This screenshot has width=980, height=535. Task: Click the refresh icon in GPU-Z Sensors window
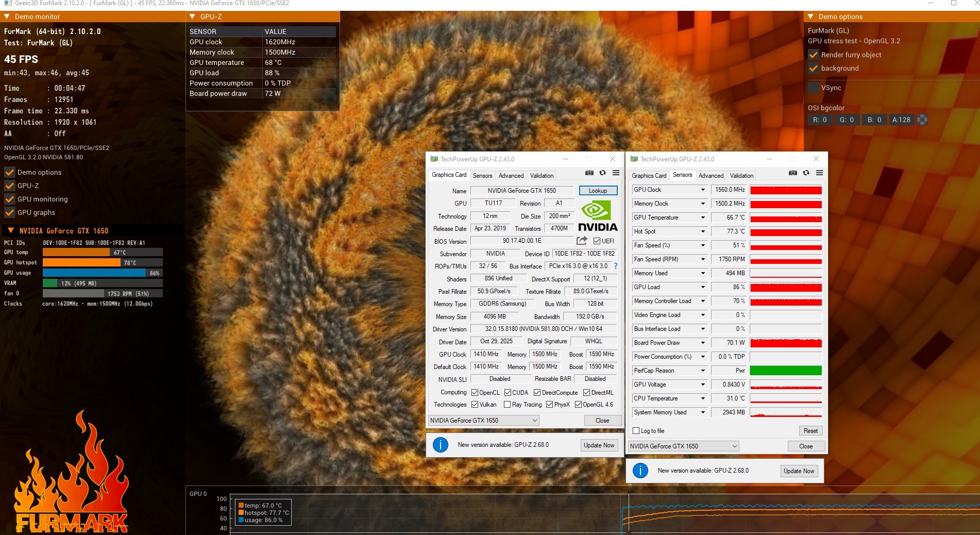click(806, 173)
